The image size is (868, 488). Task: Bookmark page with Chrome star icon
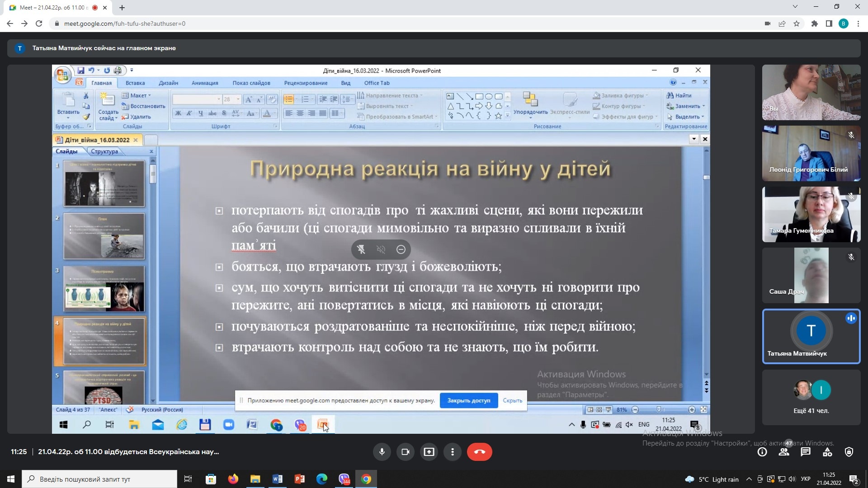click(x=797, y=23)
